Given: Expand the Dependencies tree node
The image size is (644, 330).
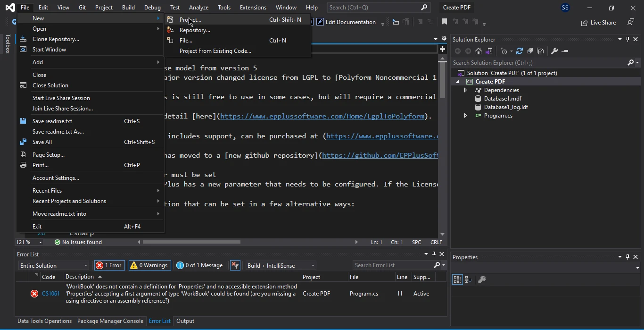Looking at the screenshot, I should [x=465, y=90].
